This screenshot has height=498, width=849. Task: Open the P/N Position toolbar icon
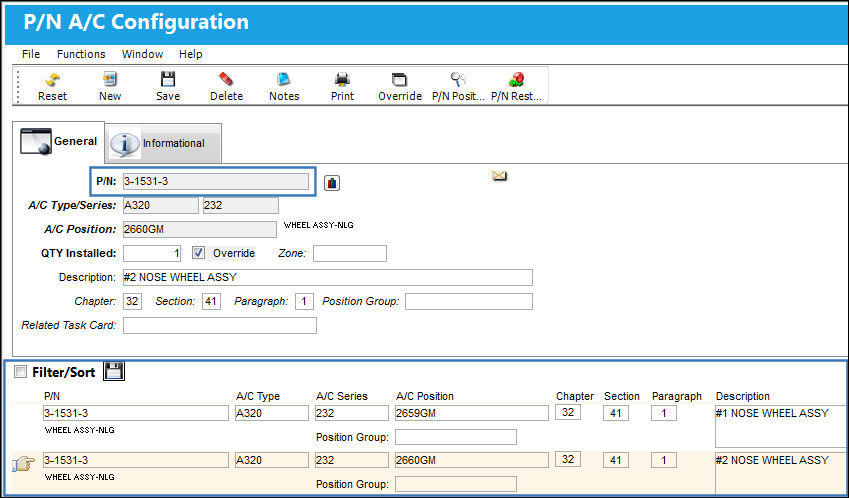pos(458,80)
